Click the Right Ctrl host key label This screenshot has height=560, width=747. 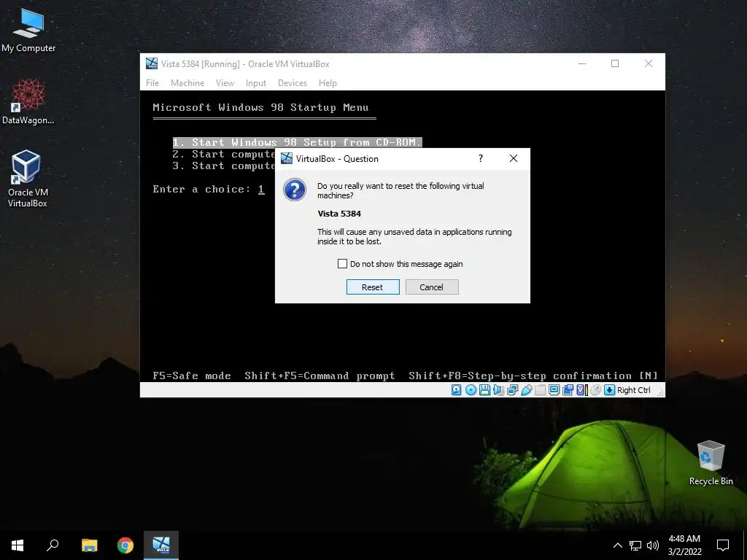pos(634,390)
